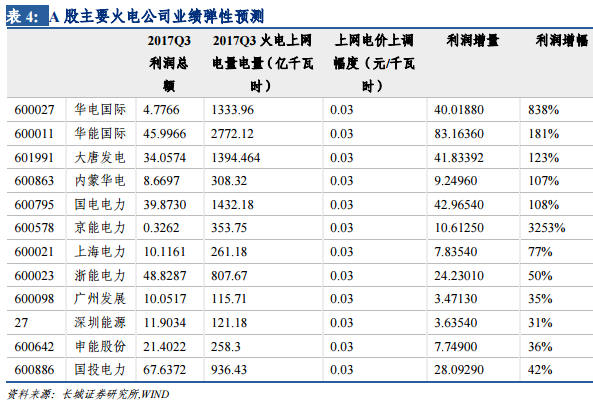Select the 广州发展 company name cell
593x404 pixels.
click(x=100, y=298)
